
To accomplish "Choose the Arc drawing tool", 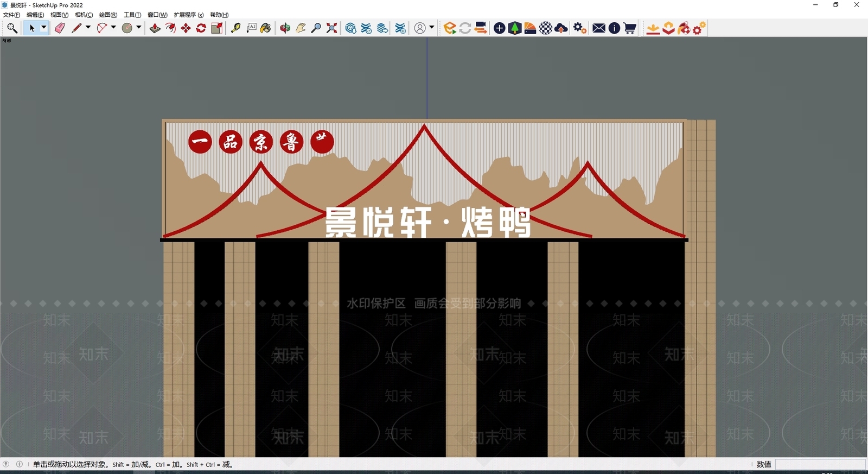I will (x=101, y=28).
